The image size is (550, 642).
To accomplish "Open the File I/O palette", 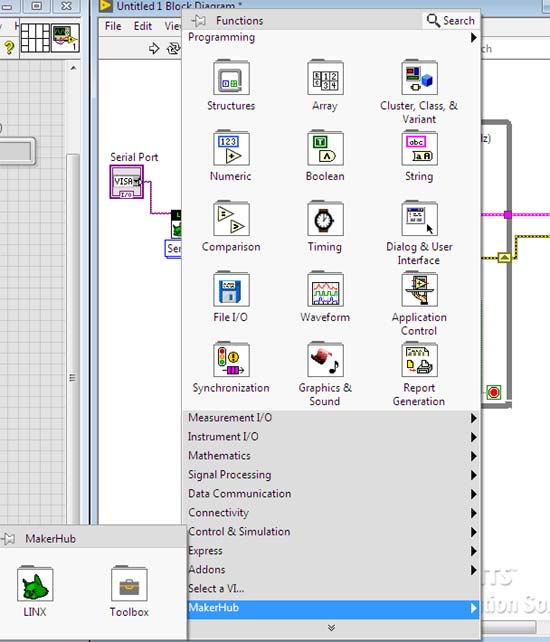I will click(231, 289).
